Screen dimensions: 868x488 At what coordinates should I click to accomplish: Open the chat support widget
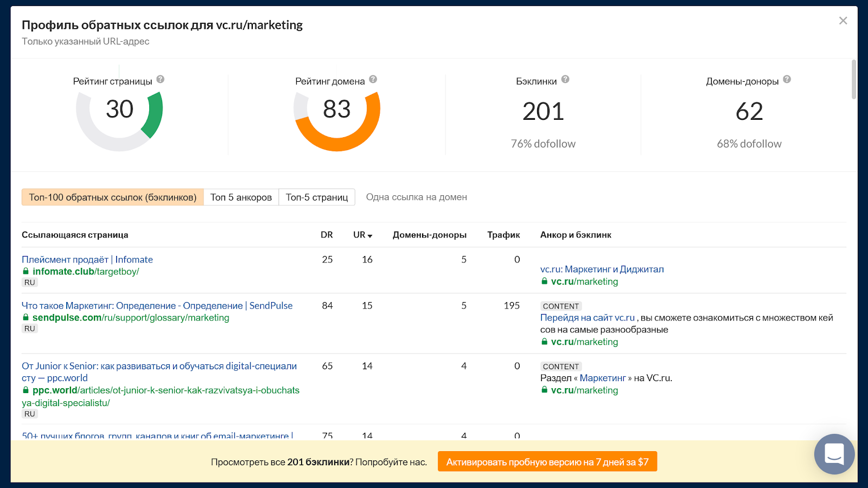[834, 454]
